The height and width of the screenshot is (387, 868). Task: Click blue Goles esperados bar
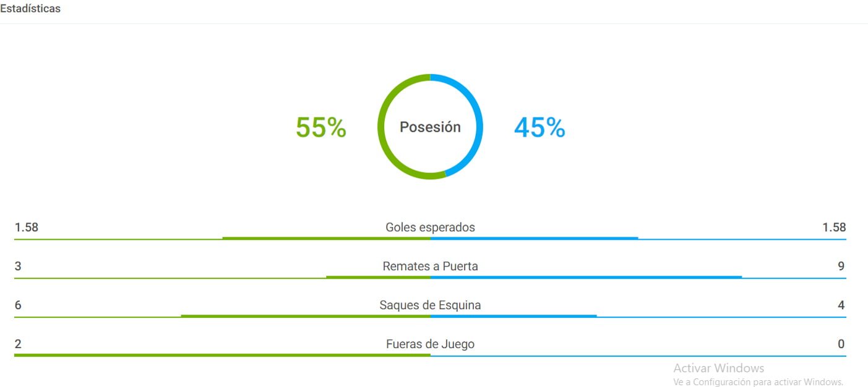(535, 238)
